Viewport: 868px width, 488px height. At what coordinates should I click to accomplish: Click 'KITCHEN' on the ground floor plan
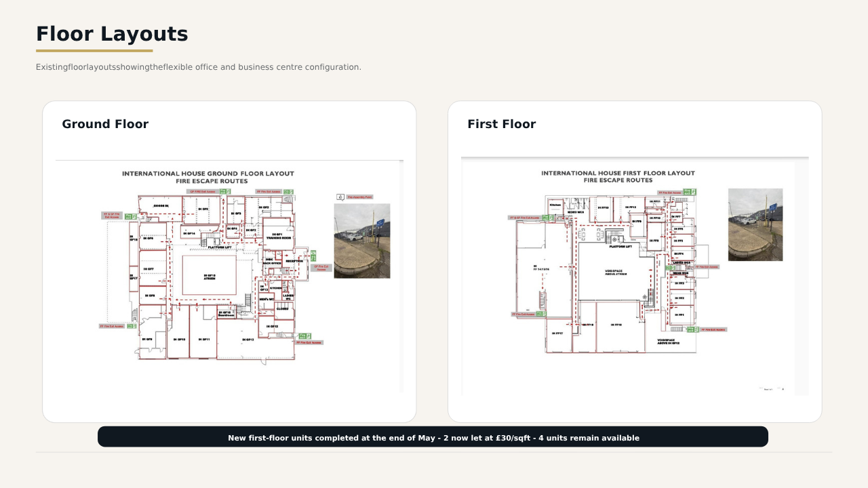pyautogui.click(x=275, y=288)
